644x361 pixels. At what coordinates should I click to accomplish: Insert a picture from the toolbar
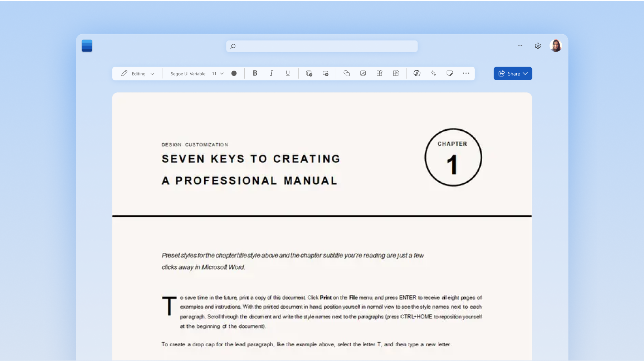pyautogui.click(x=363, y=73)
